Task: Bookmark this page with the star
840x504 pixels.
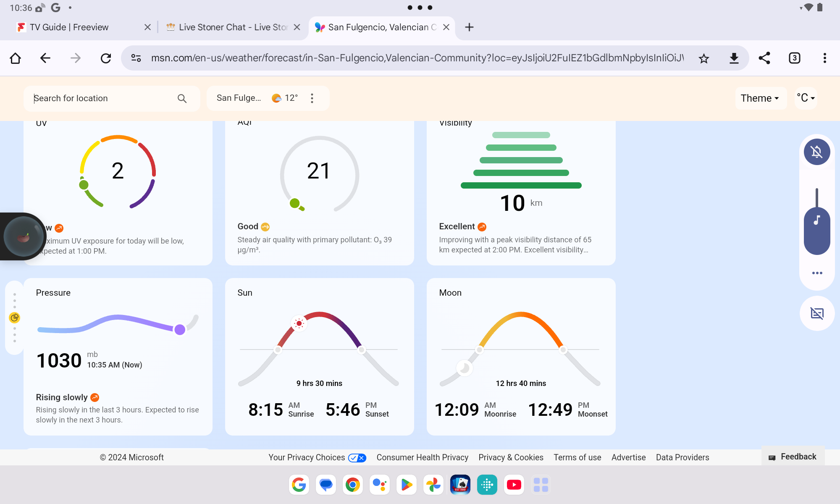Action: point(704,58)
